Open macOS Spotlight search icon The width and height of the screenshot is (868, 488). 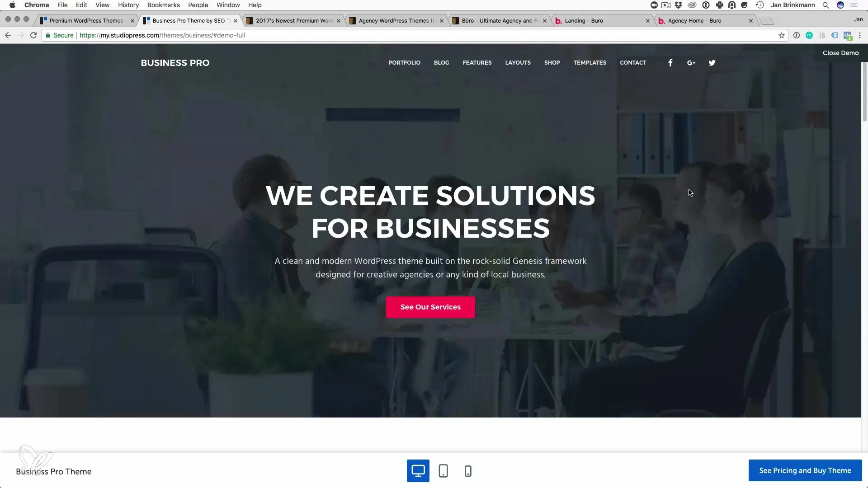826,5
